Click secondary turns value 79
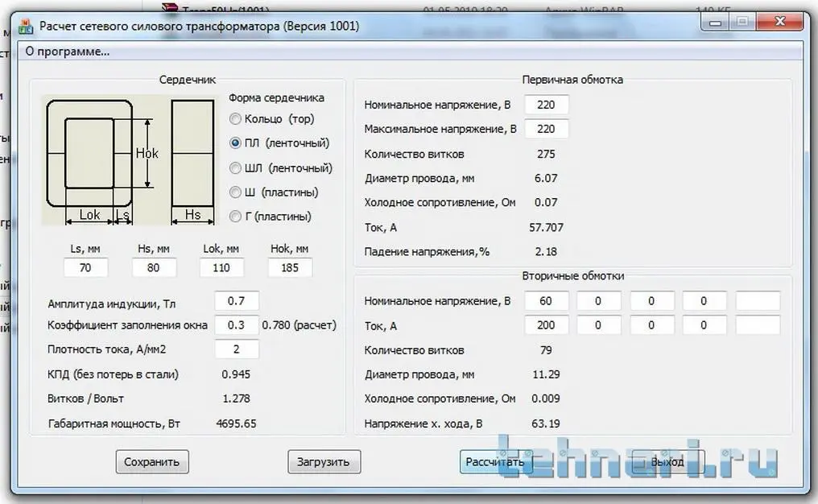Image resolution: width=818 pixels, height=504 pixels. point(546,350)
